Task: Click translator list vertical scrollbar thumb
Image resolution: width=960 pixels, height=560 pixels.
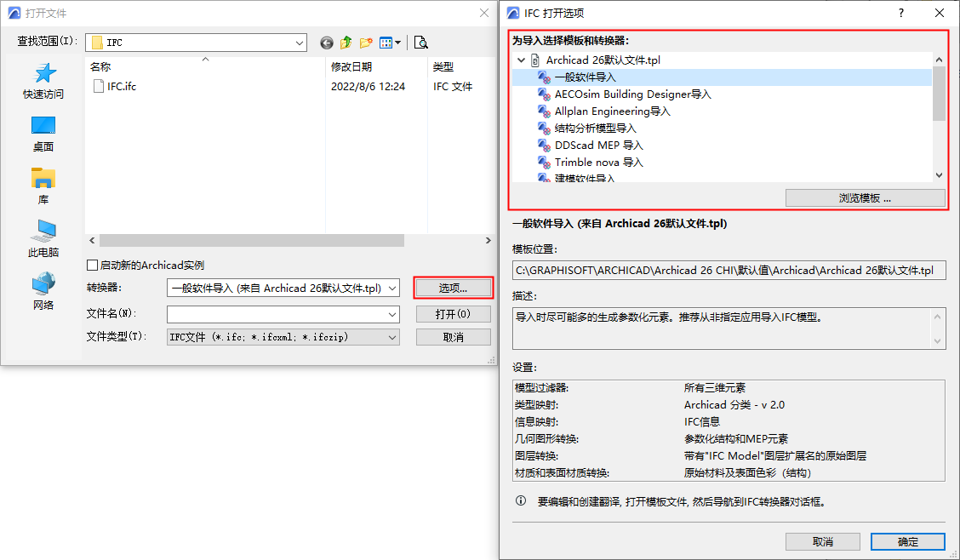Action: coord(940,94)
